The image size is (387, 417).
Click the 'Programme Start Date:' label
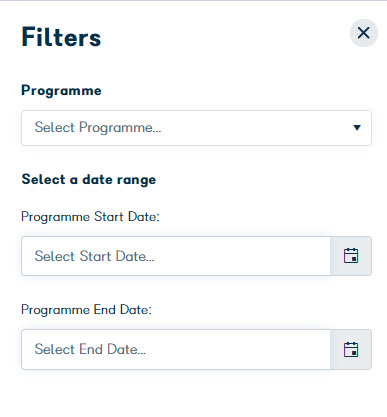tap(90, 217)
